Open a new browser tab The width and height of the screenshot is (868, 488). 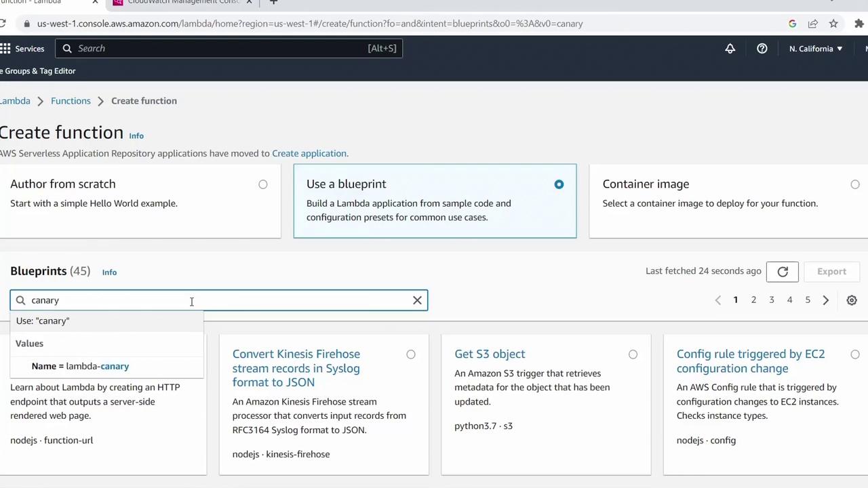pyautogui.click(x=273, y=2)
